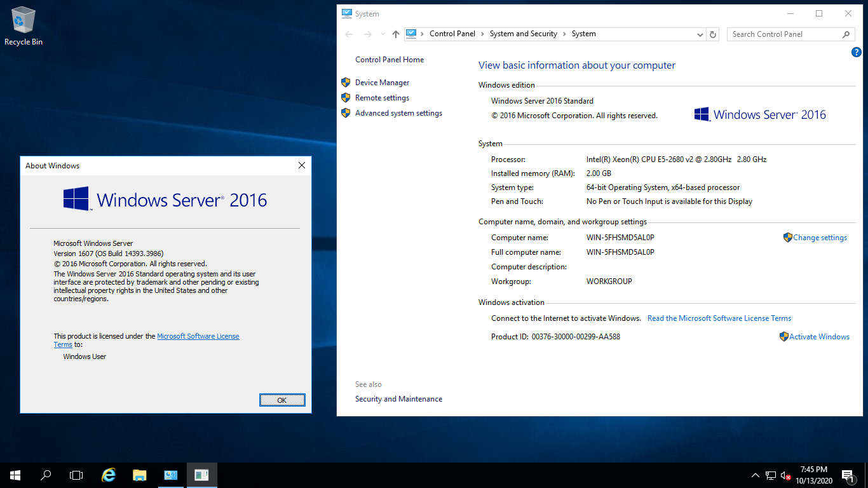Launch Internet Explorer from the taskbar
This screenshot has width=868, height=488.
point(109,475)
